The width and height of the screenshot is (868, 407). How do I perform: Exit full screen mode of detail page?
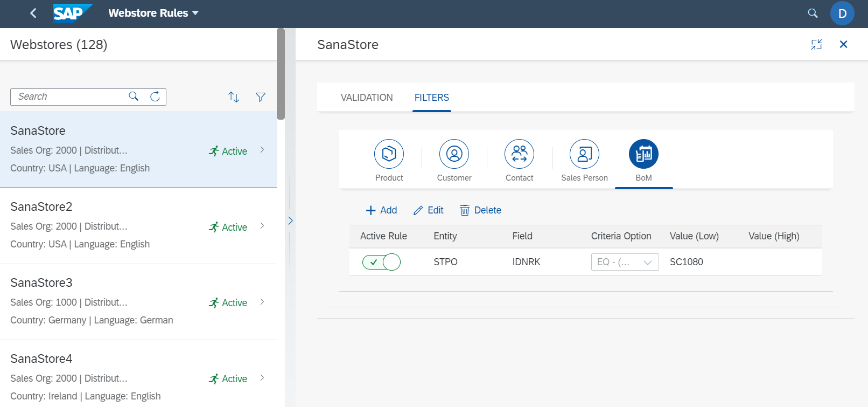click(816, 44)
